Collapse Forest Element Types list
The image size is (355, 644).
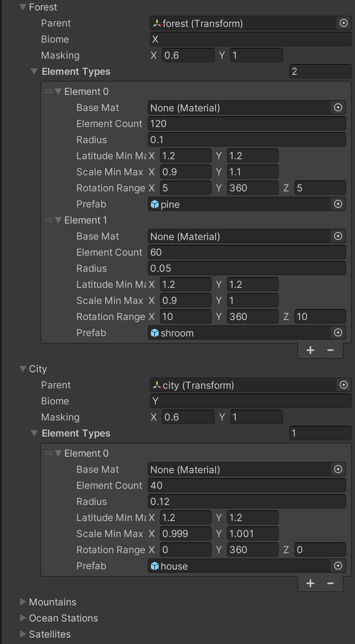(34, 72)
